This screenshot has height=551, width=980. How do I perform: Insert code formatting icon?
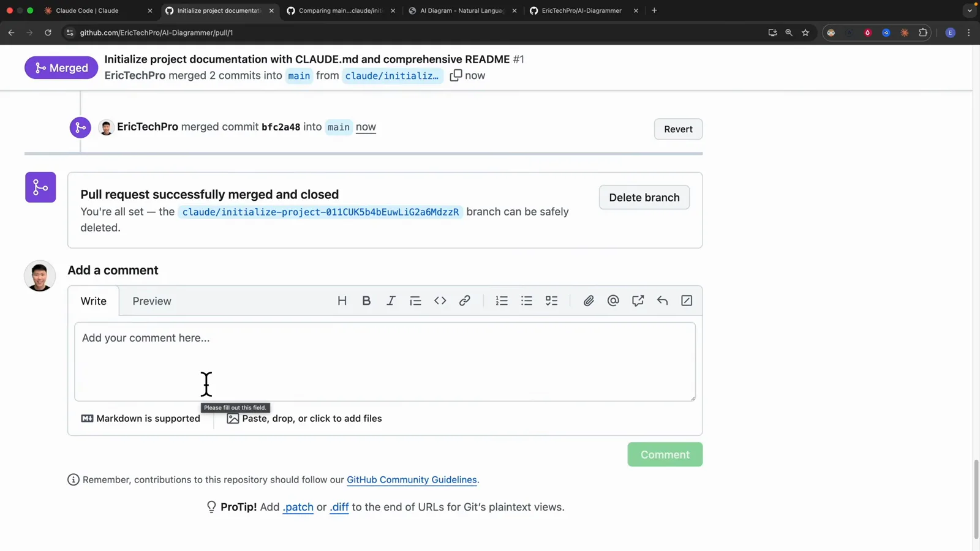click(x=440, y=301)
